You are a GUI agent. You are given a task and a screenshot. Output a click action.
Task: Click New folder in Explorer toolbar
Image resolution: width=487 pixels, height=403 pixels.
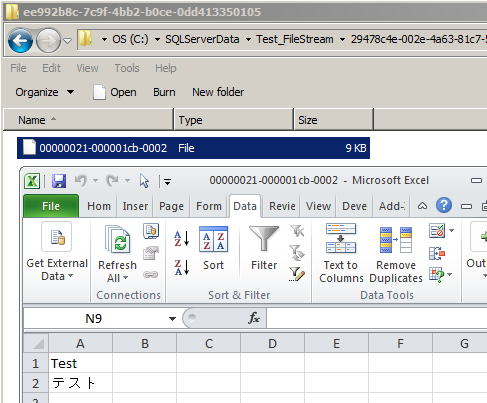click(218, 92)
